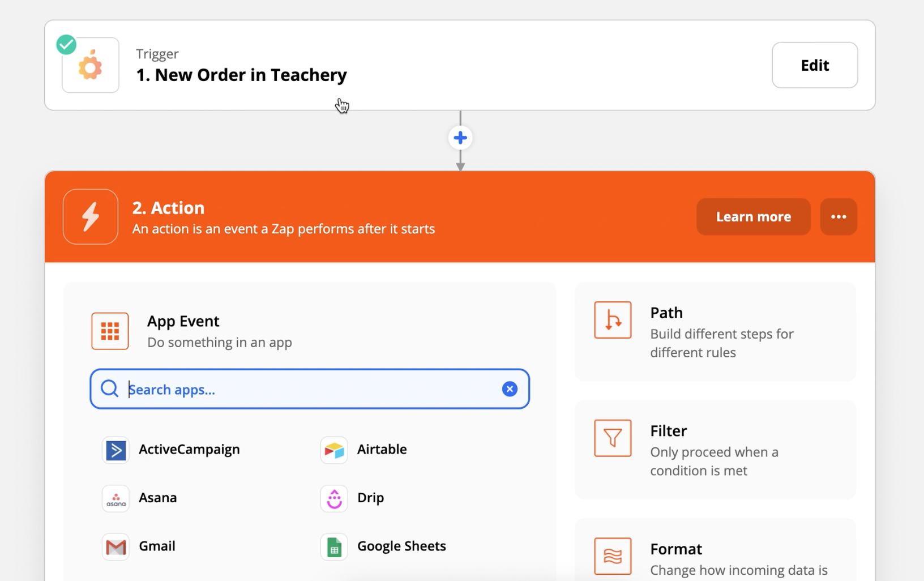Click the action description subtitle text
The image size is (924, 581).
point(284,229)
